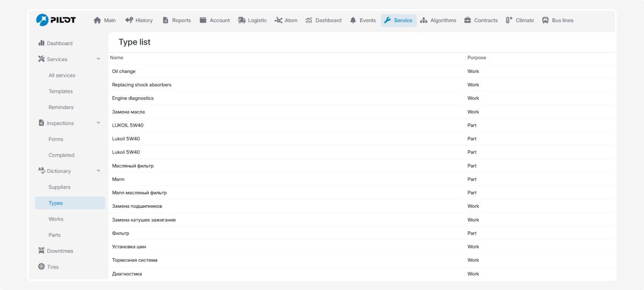Viewport: 644px width, 290px height.
Task: Select Templates under Services
Action: click(61, 91)
